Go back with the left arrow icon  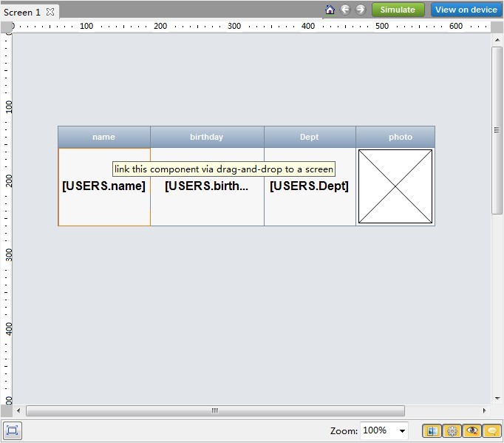(x=345, y=10)
